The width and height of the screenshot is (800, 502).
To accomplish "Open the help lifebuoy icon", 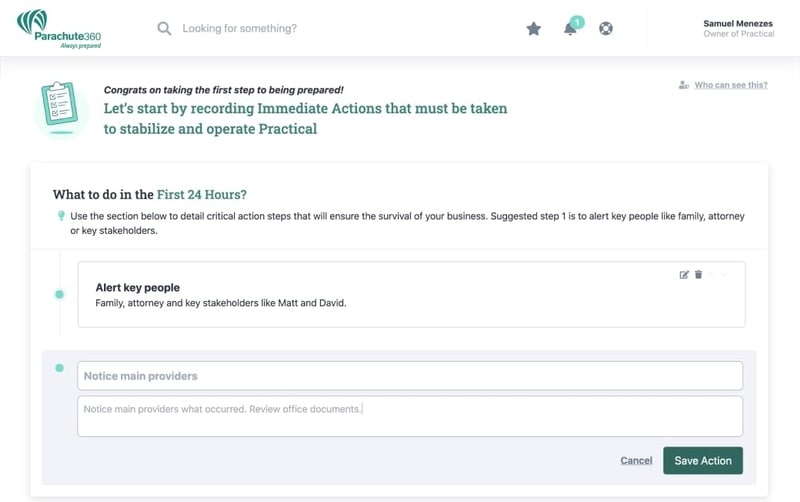I will 605,29.
